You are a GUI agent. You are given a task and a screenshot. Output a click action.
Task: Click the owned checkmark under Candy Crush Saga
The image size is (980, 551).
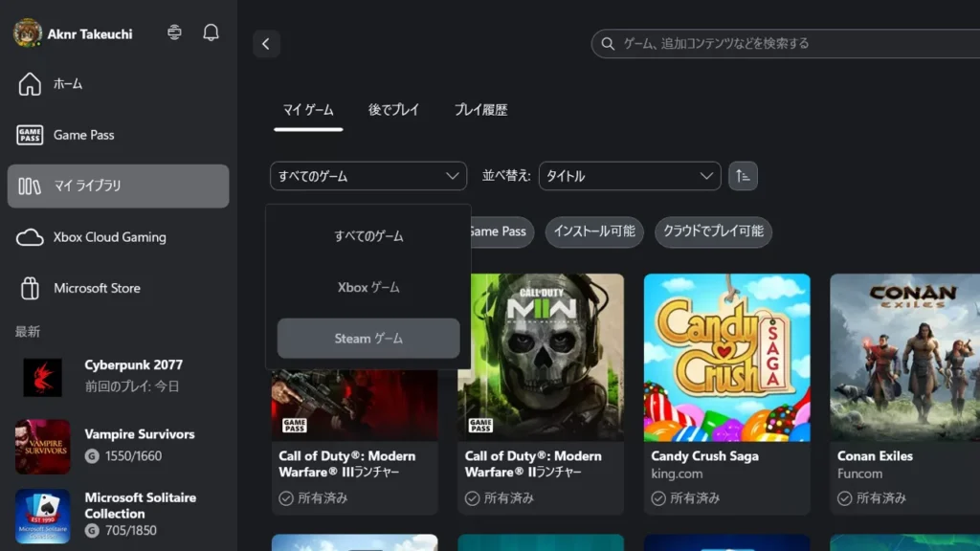pyautogui.click(x=658, y=497)
